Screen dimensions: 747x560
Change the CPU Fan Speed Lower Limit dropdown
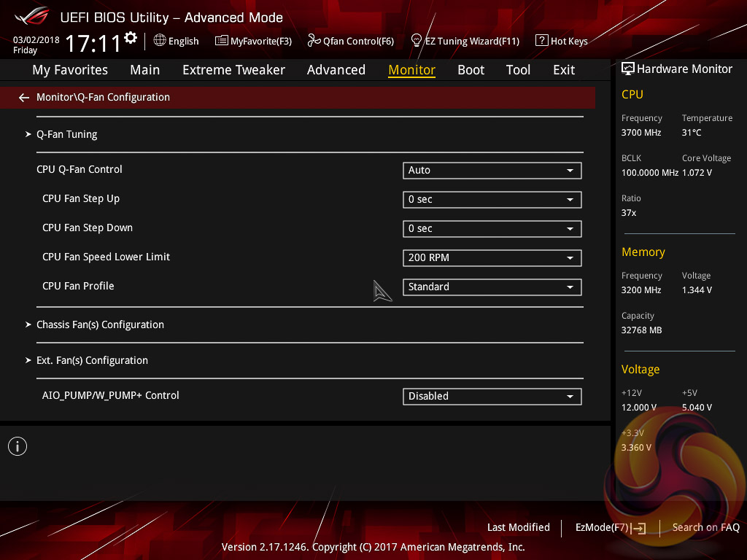[492, 257]
